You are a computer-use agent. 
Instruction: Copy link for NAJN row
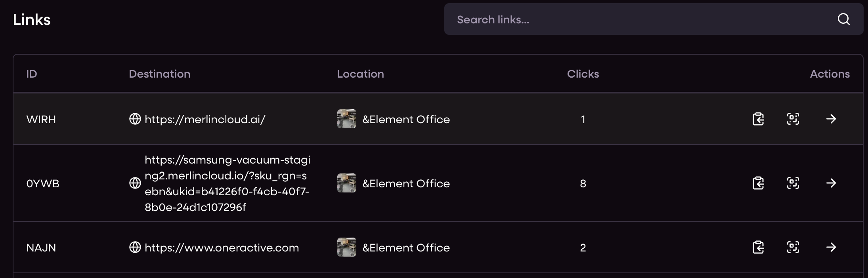click(758, 247)
